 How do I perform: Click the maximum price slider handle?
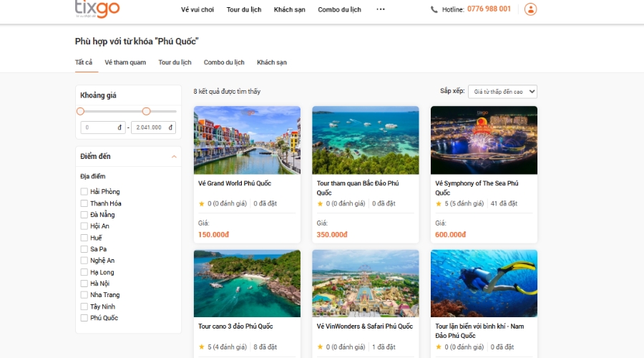[147, 111]
